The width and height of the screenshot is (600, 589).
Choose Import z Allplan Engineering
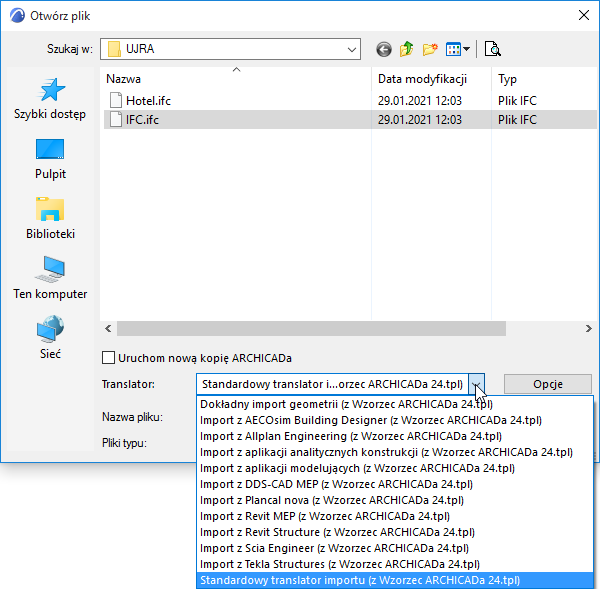[395, 436]
